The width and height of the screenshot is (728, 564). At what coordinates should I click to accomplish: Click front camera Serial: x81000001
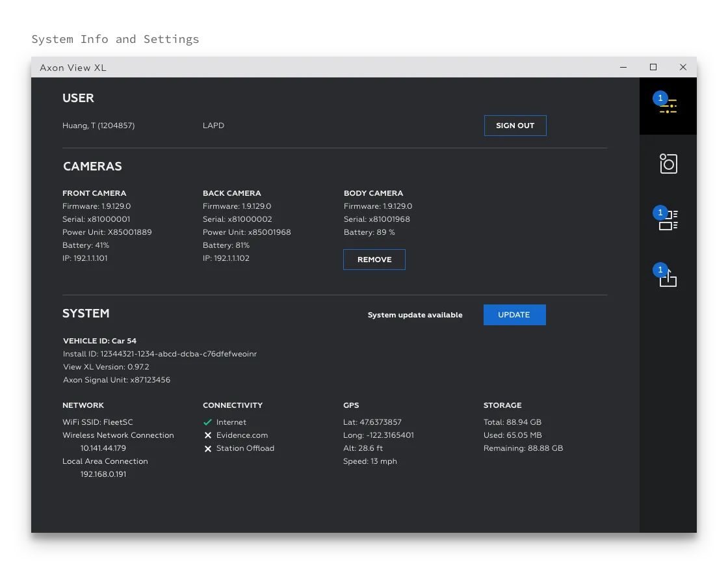click(96, 219)
